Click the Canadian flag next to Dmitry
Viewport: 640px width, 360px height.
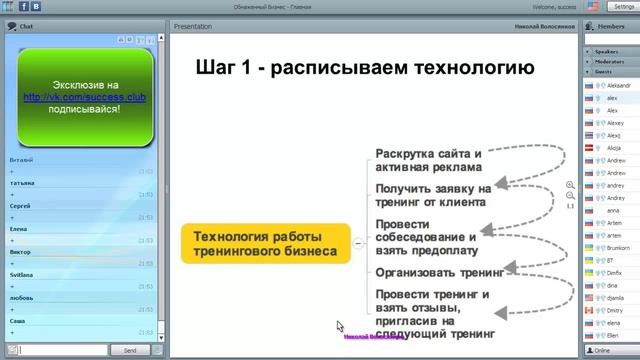point(589,311)
